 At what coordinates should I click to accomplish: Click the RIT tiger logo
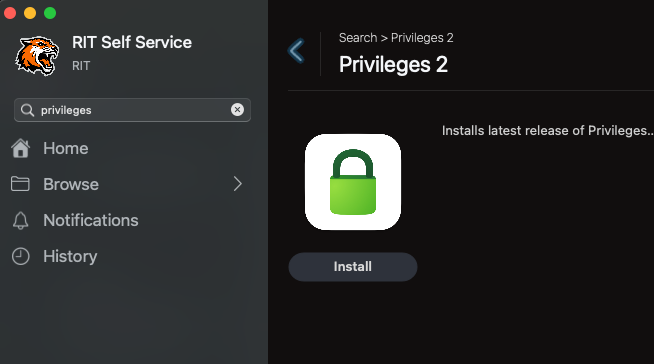pos(37,55)
